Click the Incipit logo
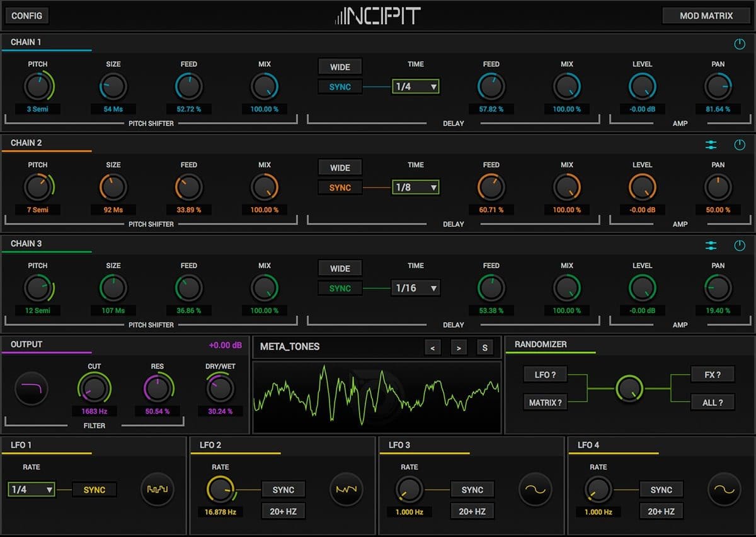 pyautogui.click(x=377, y=16)
